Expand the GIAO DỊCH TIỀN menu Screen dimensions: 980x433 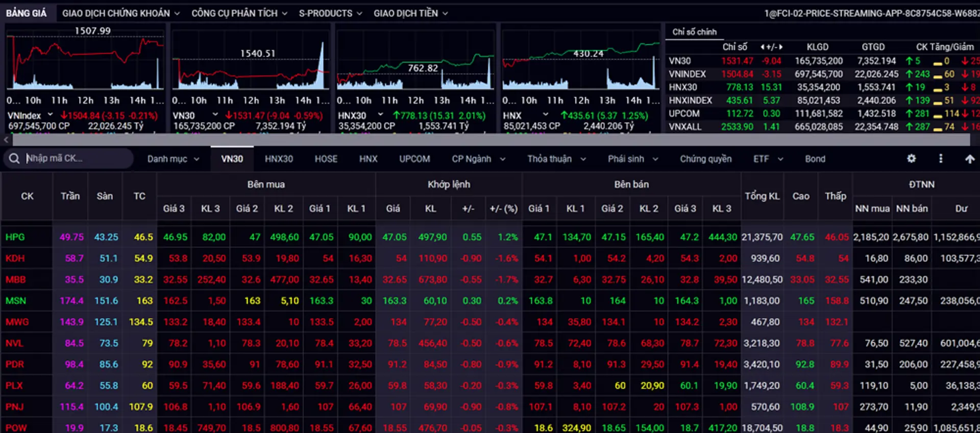[410, 13]
